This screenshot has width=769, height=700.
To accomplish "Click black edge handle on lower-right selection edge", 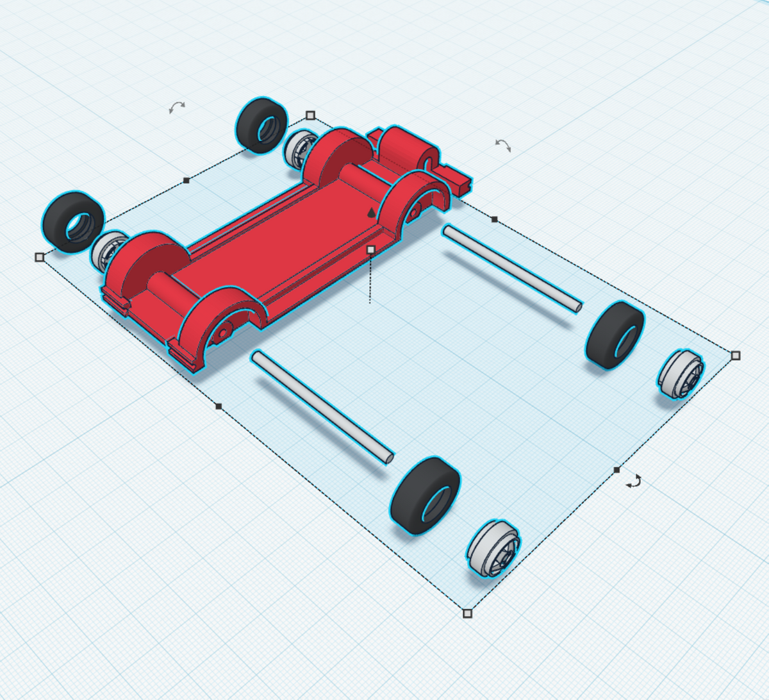I will [616, 470].
